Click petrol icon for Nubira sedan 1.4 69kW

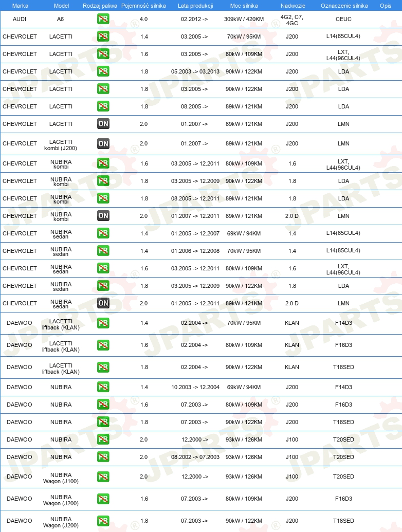pos(103,233)
